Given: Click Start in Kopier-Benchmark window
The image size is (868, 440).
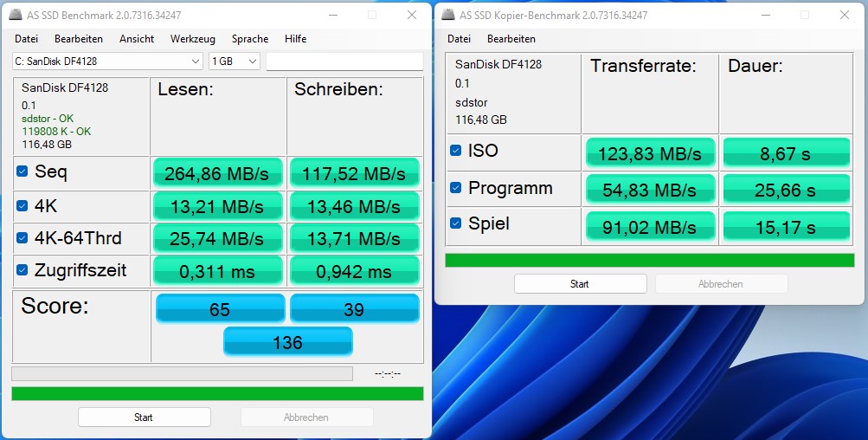Looking at the screenshot, I should pos(580,284).
